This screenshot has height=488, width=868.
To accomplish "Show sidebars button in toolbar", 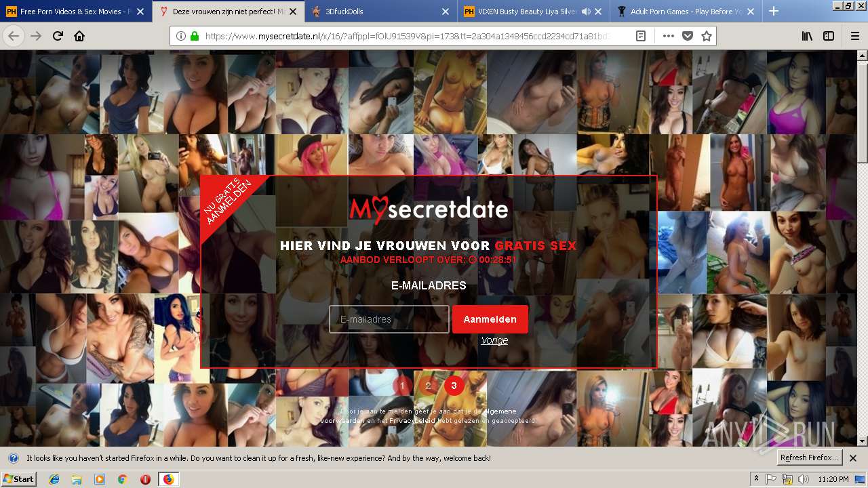I will pos(829,36).
